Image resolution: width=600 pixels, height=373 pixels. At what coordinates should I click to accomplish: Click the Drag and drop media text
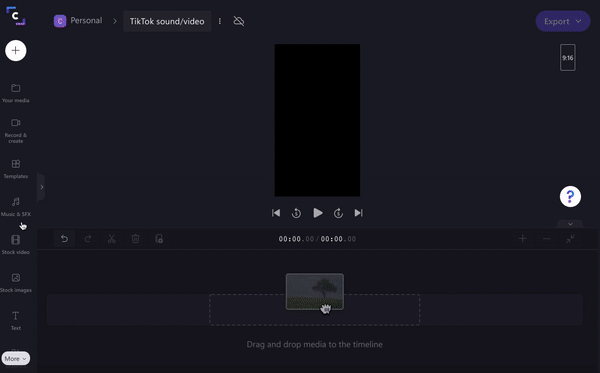coord(315,344)
